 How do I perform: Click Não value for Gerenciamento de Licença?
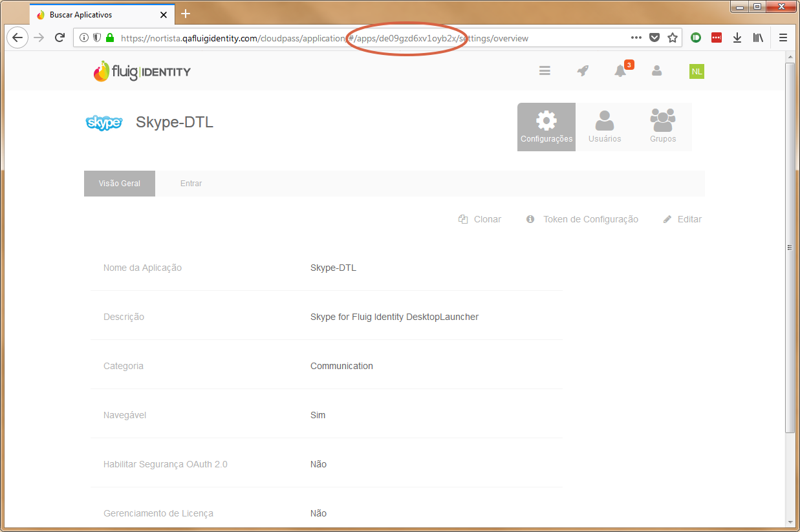click(x=318, y=513)
